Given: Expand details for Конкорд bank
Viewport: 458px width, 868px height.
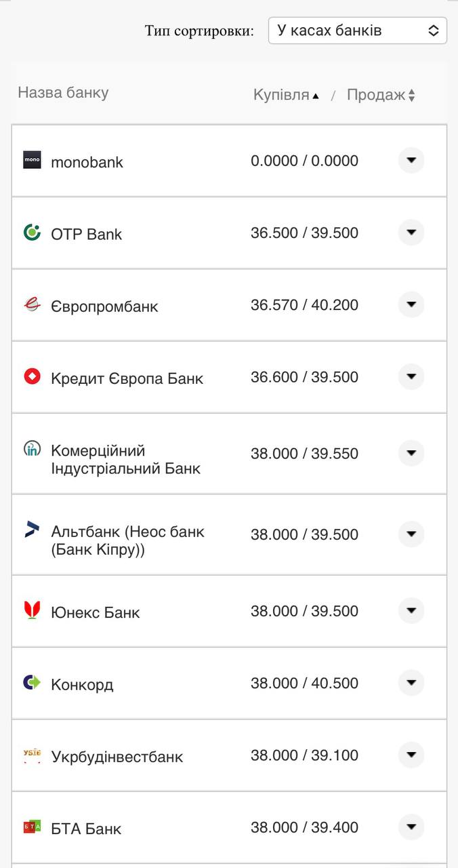Looking at the screenshot, I should (411, 683).
